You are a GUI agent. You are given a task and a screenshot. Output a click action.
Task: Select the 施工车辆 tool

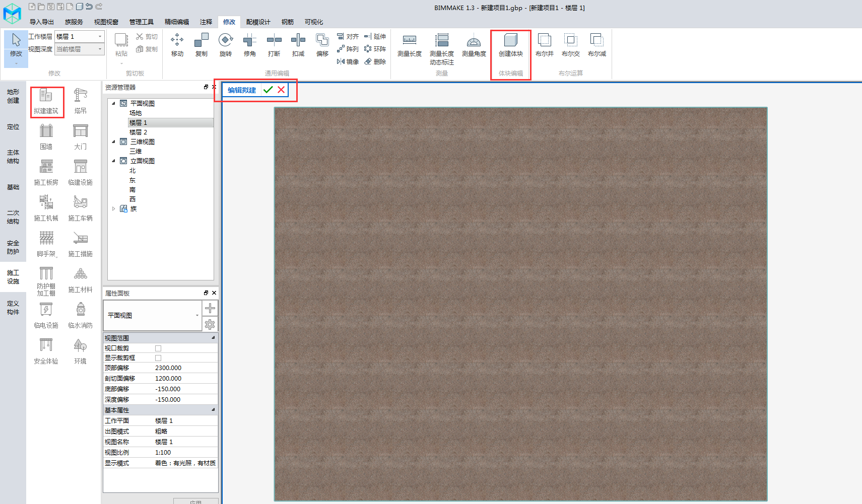point(81,208)
